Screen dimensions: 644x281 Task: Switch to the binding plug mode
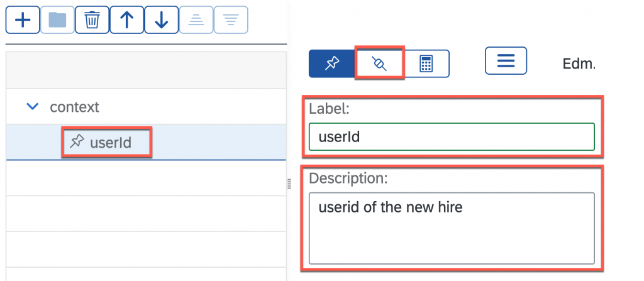point(379,63)
